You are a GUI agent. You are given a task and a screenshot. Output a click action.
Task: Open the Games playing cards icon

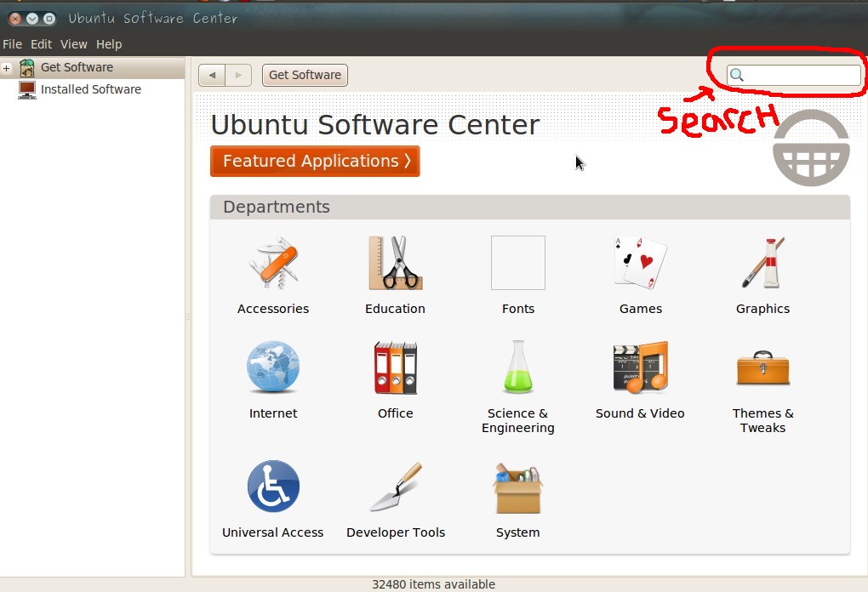click(641, 263)
